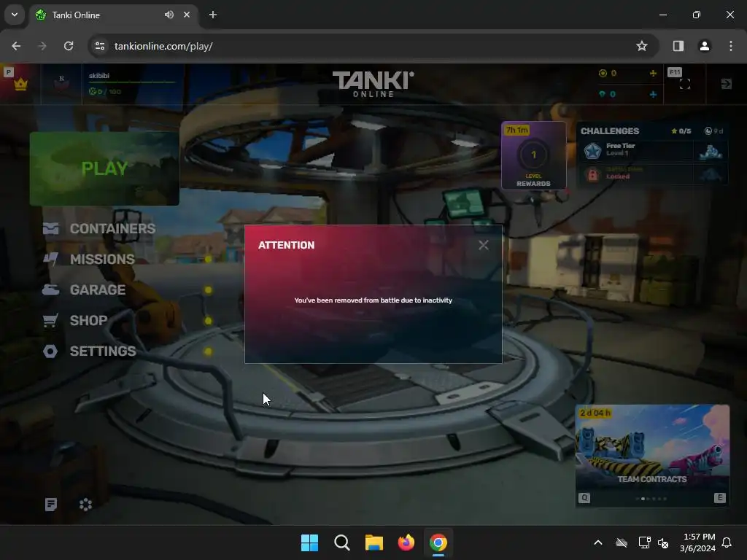Click the gold coin currency icon

coord(603,74)
